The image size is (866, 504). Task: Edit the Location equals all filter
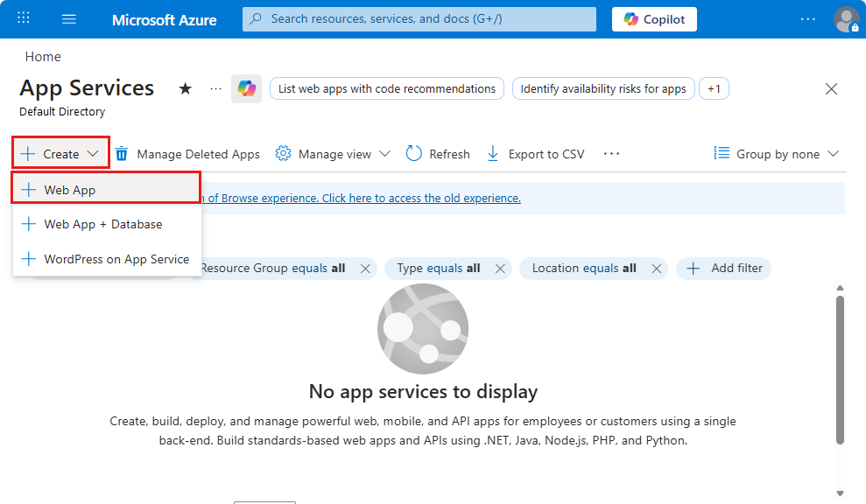tap(584, 269)
